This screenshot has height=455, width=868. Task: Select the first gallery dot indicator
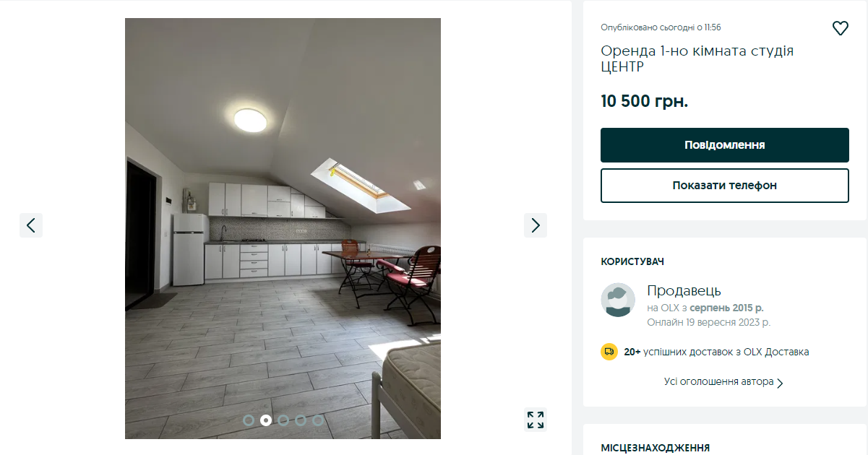(249, 420)
